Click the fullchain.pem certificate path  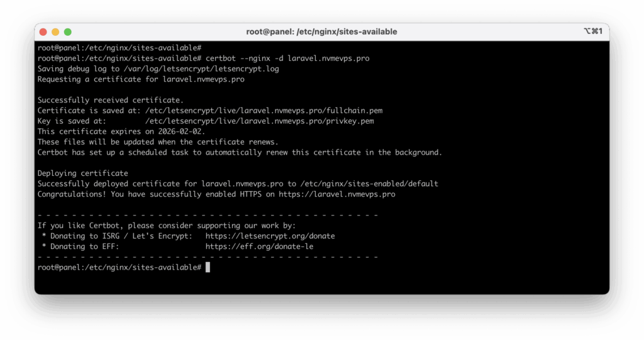(x=263, y=111)
